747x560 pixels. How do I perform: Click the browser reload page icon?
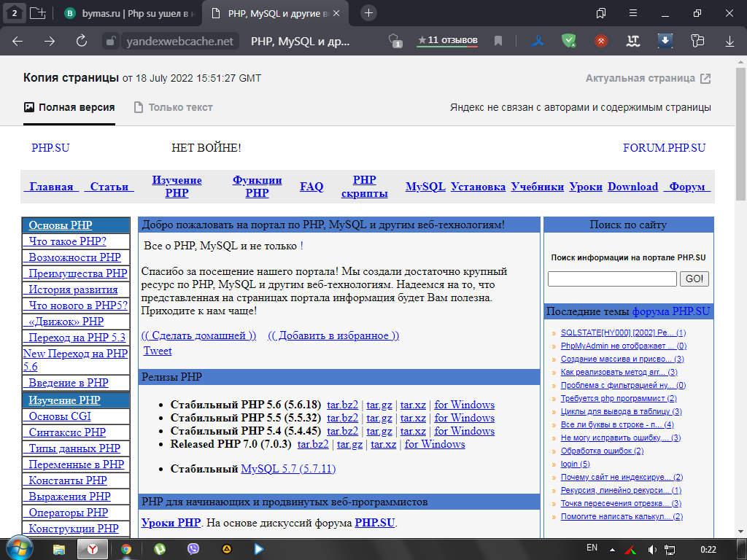click(x=82, y=41)
